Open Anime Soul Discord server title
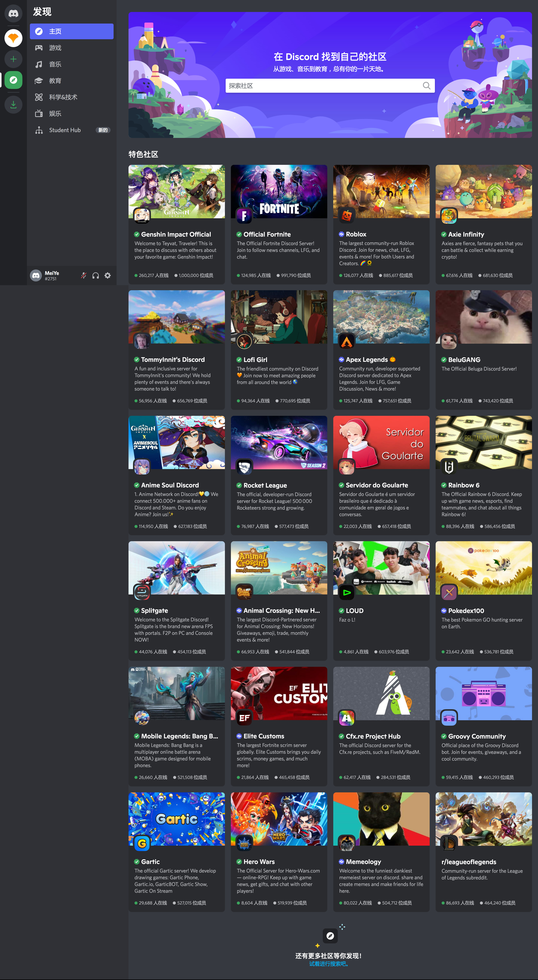The image size is (538, 980). (170, 485)
